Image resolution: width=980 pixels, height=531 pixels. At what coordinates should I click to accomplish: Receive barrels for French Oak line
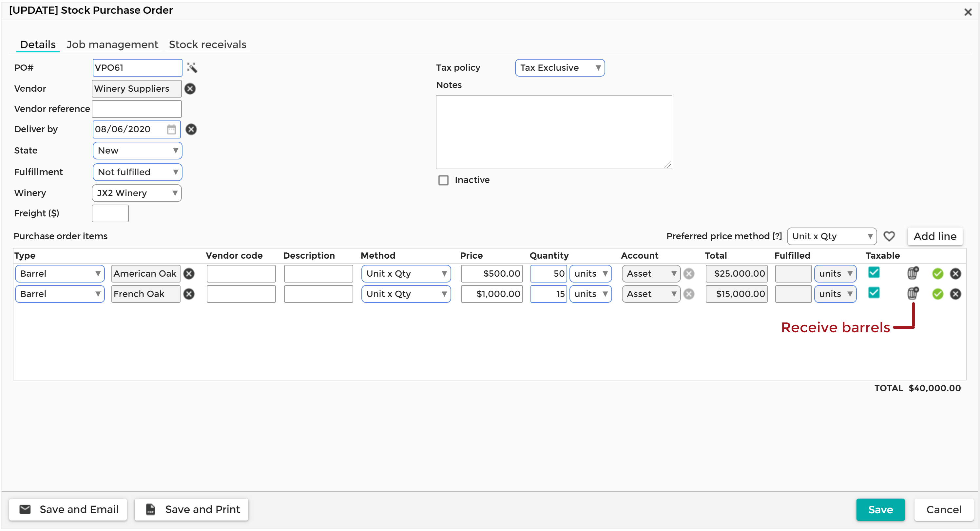pos(913,293)
